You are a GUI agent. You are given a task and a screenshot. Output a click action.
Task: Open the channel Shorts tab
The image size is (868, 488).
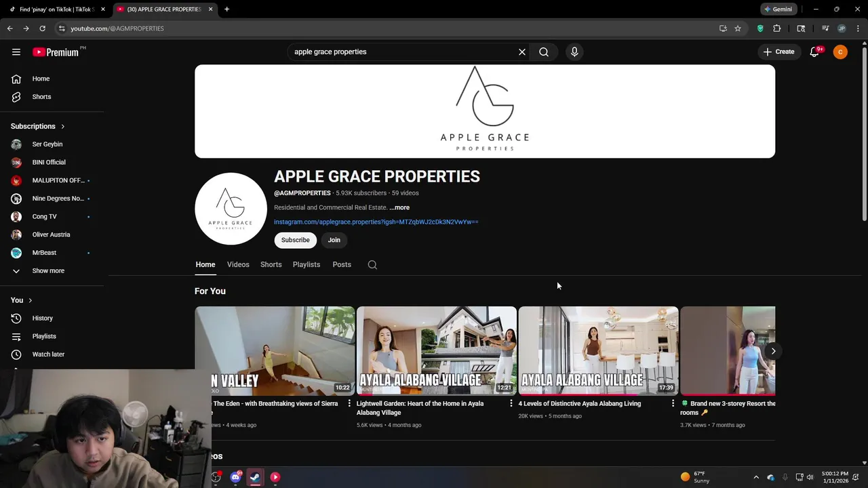coord(271,265)
